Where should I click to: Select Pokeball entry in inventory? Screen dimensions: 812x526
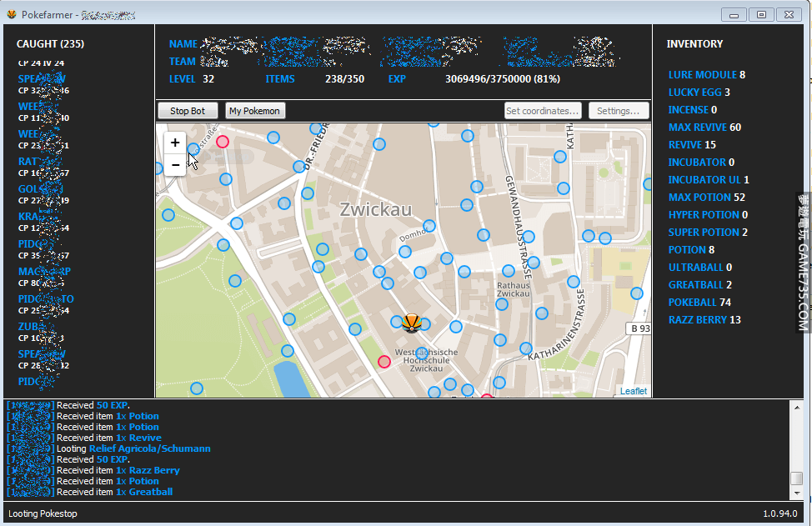tap(692, 303)
